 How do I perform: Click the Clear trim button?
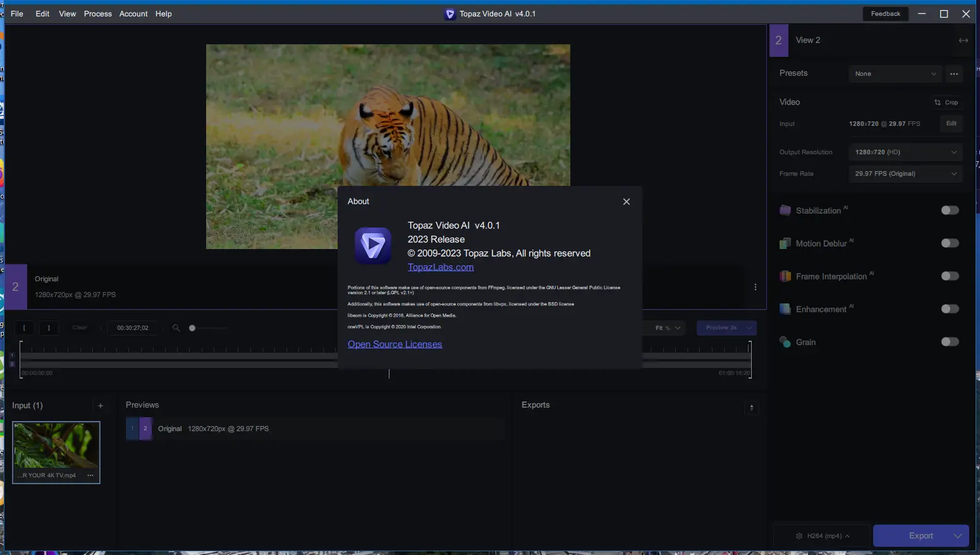point(80,328)
